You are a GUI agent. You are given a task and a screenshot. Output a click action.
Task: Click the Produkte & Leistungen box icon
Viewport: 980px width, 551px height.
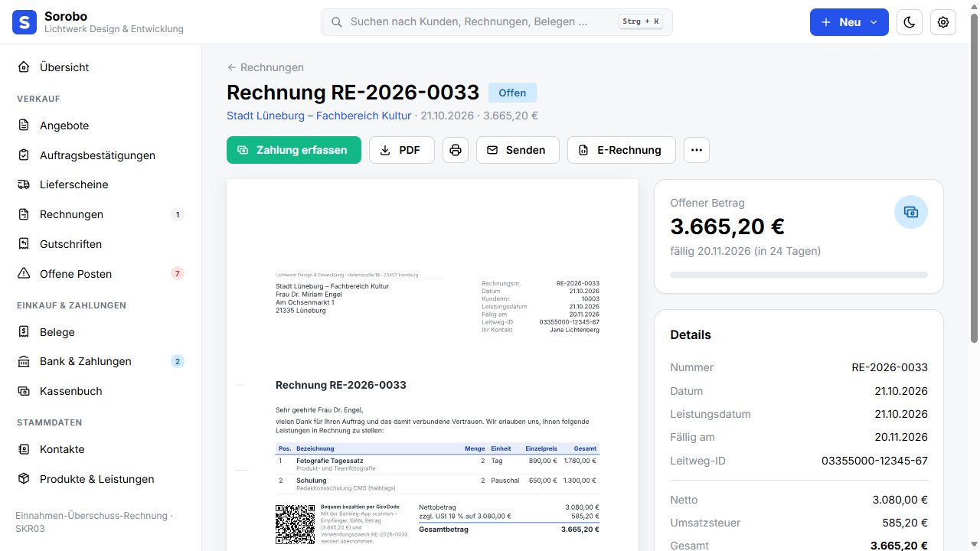point(24,479)
